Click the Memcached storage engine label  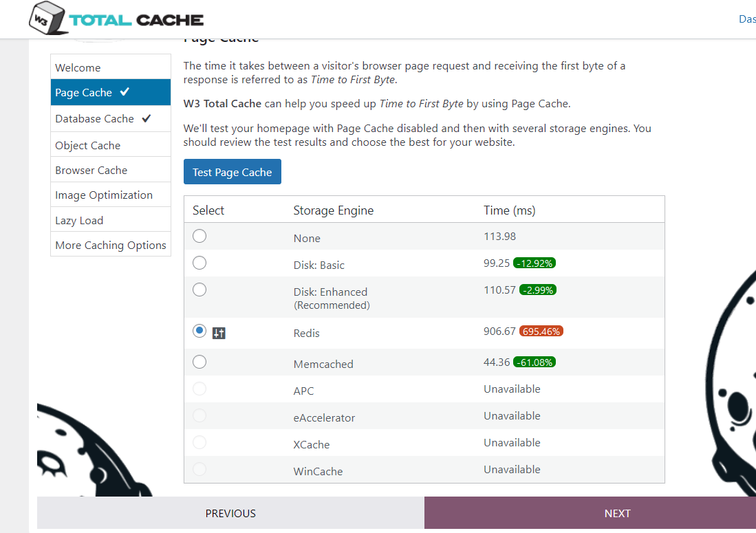(x=323, y=364)
